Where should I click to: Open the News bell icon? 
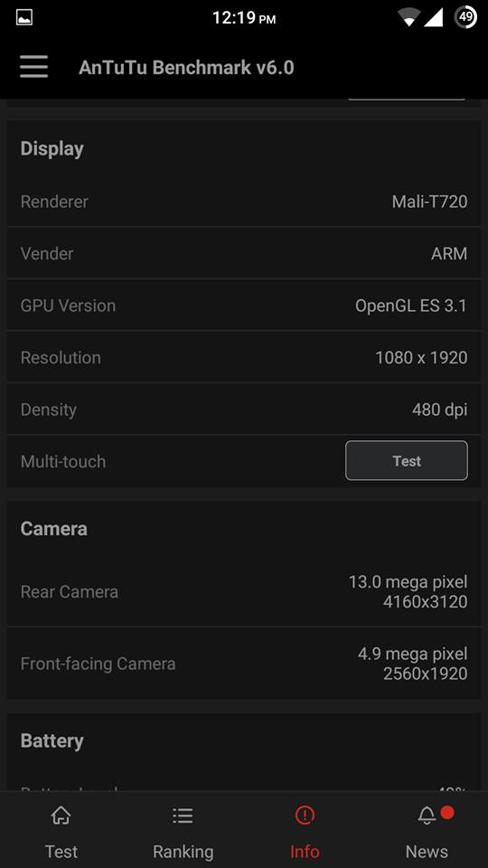tap(427, 815)
